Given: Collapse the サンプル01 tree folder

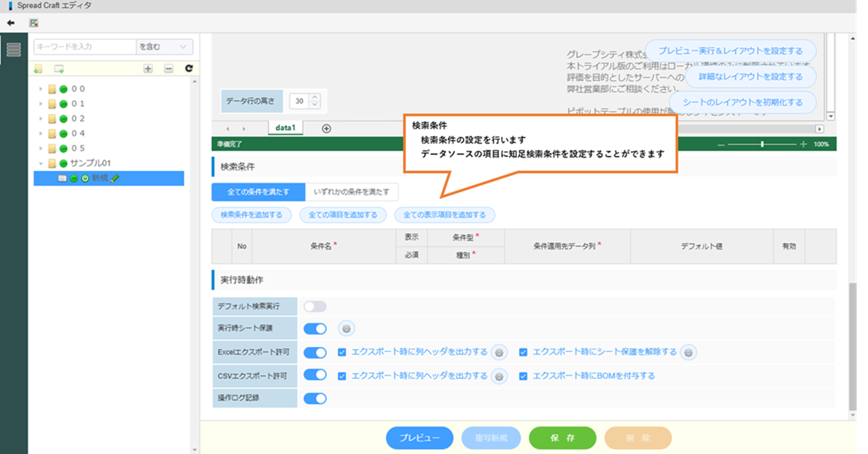Looking at the screenshot, I should coord(41,163).
